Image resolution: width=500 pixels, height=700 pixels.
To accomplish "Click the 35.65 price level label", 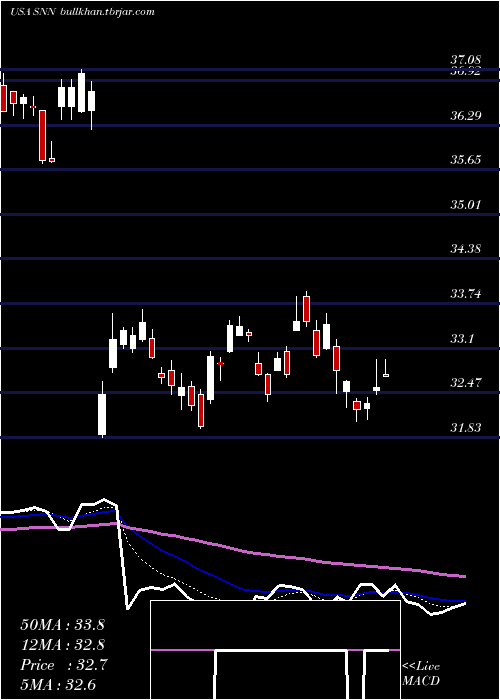I will coord(466,160).
